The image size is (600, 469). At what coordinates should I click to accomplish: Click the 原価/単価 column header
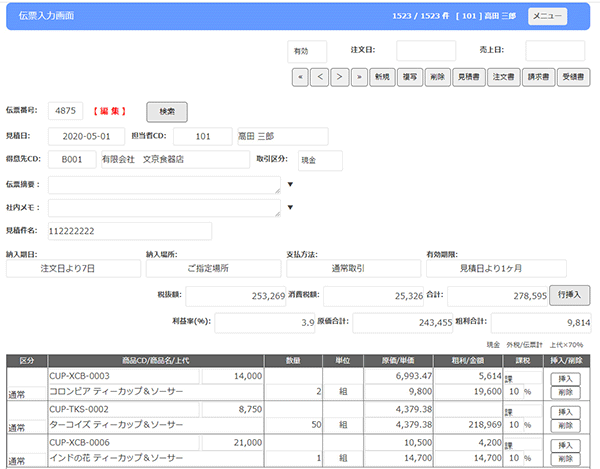(398, 361)
